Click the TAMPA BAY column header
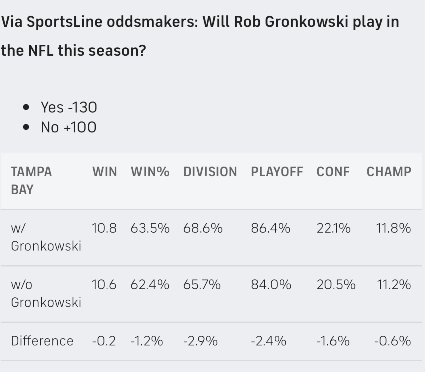The width and height of the screenshot is (425, 372). 31,180
